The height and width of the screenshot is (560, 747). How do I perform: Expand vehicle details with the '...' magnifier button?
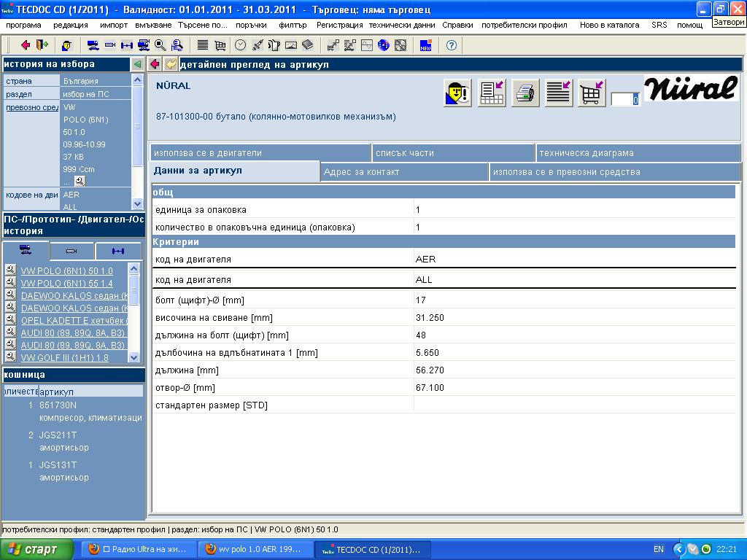coord(80,181)
